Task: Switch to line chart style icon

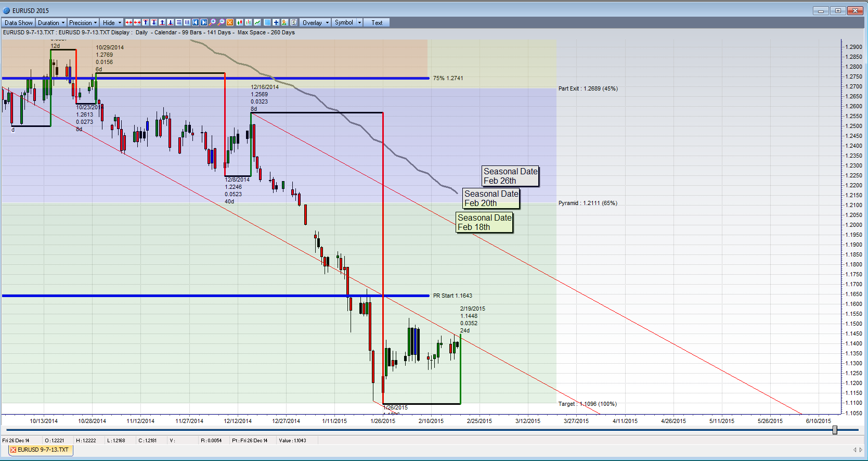Action: (x=257, y=22)
